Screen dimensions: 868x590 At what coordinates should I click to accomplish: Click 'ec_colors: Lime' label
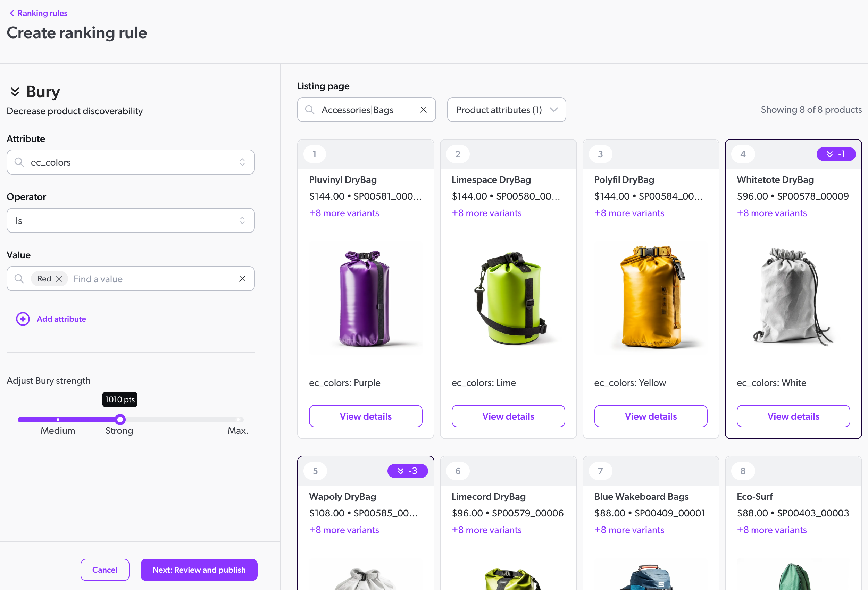pos(483,383)
